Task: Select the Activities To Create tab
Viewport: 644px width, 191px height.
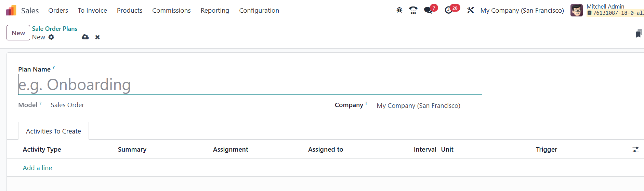Action: pos(53,131)
